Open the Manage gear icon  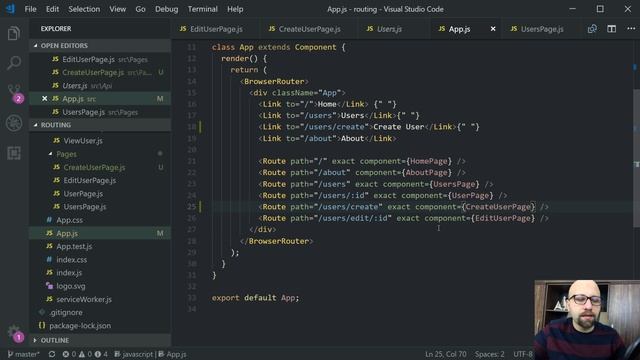click(14, 332)
